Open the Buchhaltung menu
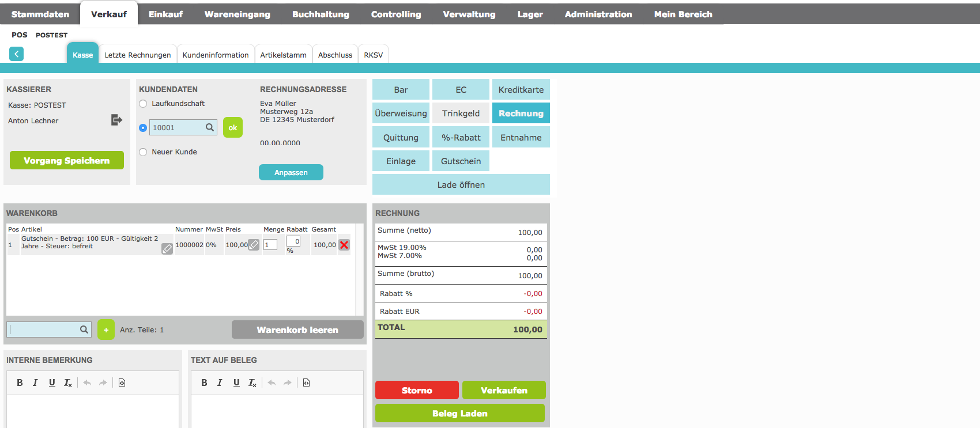 pyautogui.click(x=321, y=14)
